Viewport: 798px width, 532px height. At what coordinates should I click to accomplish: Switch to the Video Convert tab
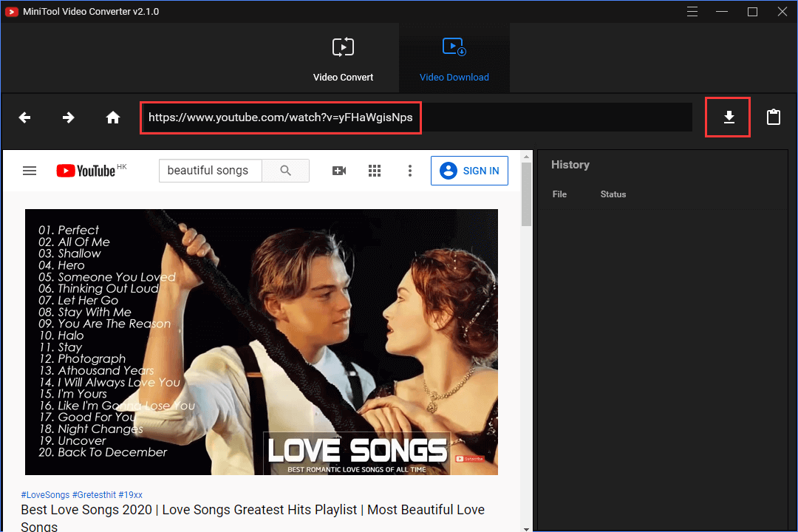[x=343, y=58]
